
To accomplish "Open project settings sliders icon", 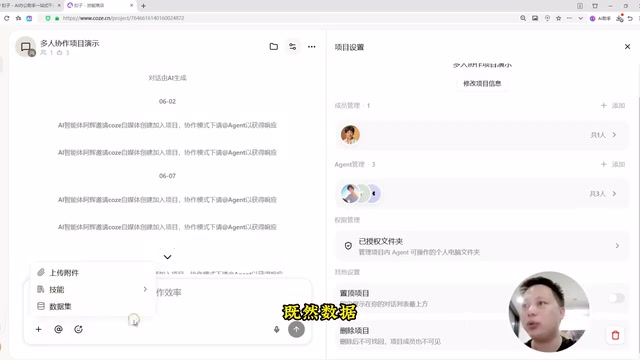I will click(293, 47).
